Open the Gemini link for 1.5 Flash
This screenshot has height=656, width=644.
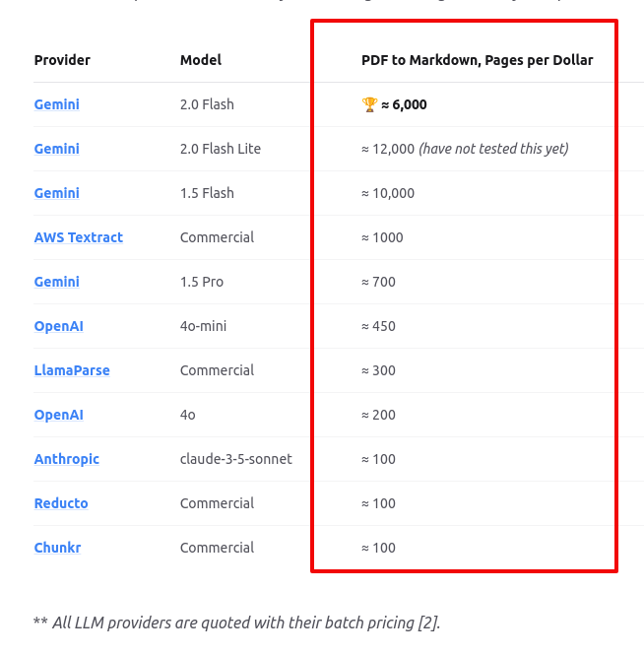pos(56,193)
